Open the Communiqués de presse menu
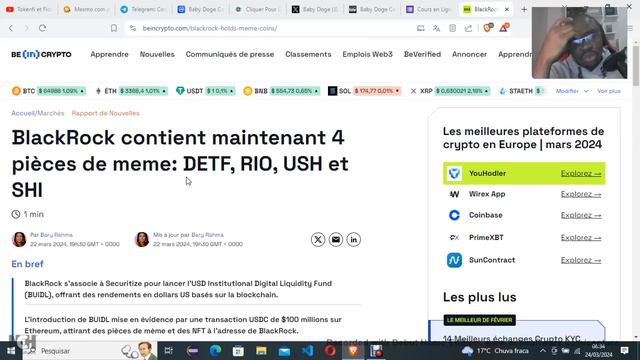The height and width of the screenshot is (360, 640). pos(230,54)
